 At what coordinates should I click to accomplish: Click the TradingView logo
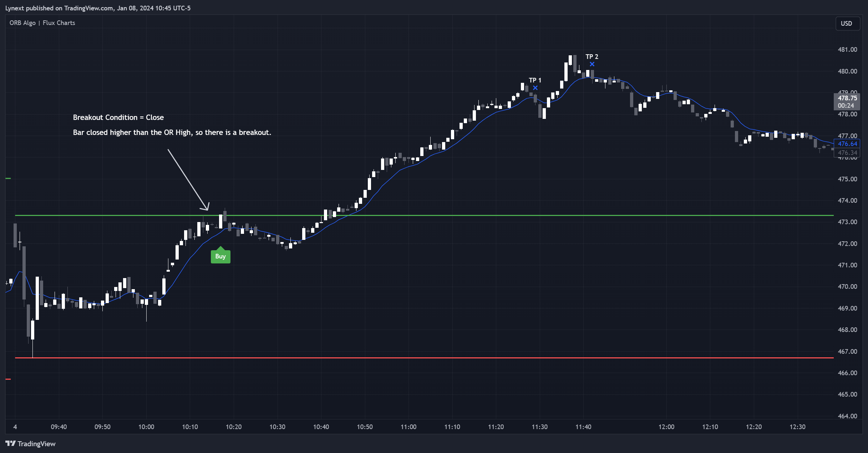[31, 444]
